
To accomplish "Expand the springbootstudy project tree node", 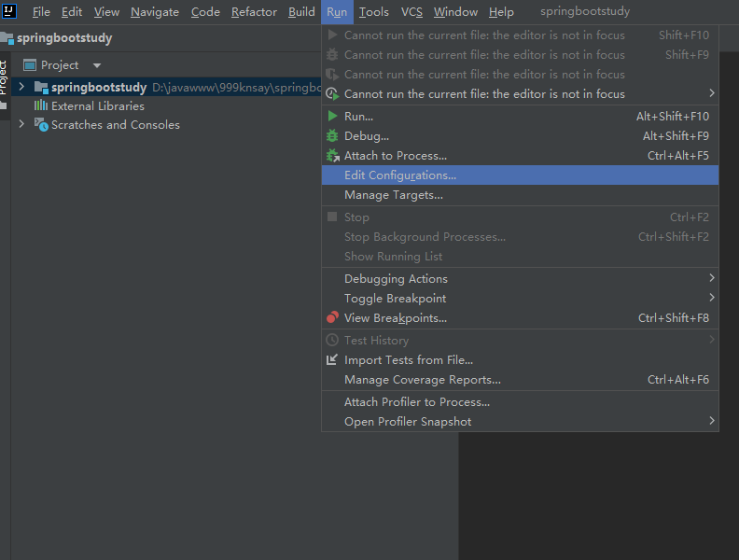I will coord(21,88).
